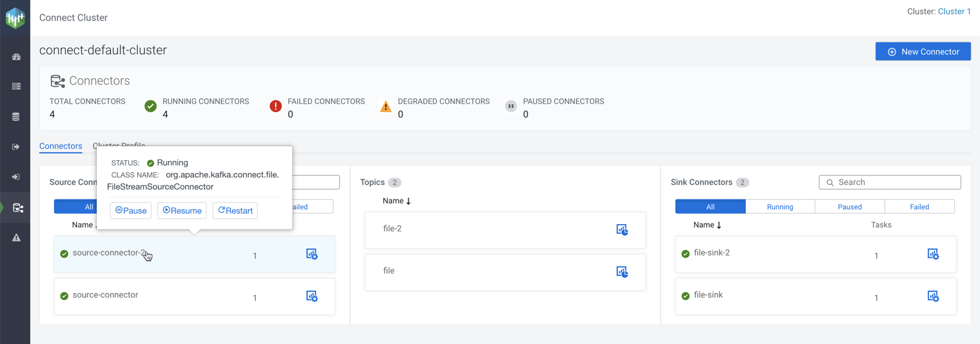The image size is (980, 344).
Task: Open the alerts warning sidebar icon
Action: 16,237
